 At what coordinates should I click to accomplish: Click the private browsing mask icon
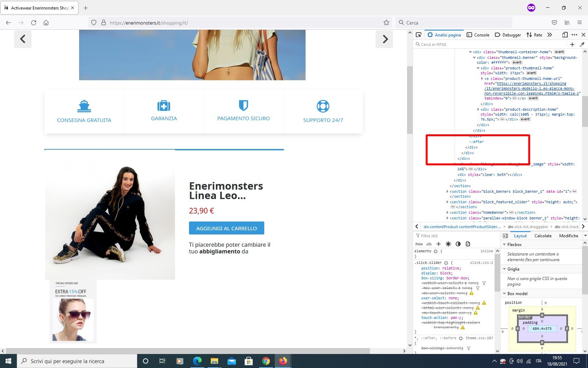click(x=531, y=8)
